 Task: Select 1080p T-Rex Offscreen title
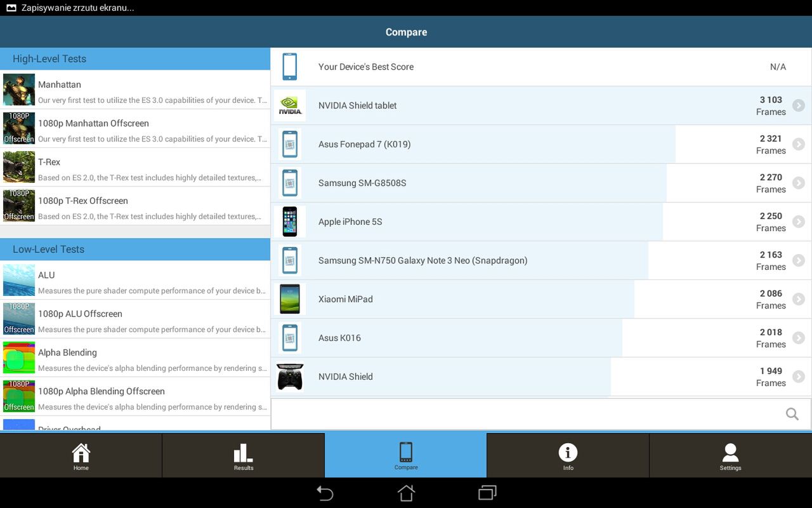tap(83, 201)
